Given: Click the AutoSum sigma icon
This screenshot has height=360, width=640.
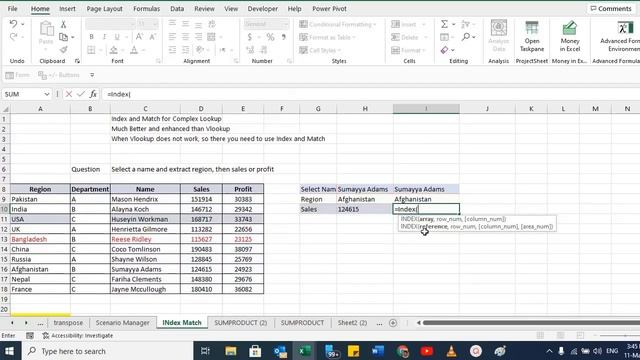Looking at the screenshot, I should click(444, 24).
